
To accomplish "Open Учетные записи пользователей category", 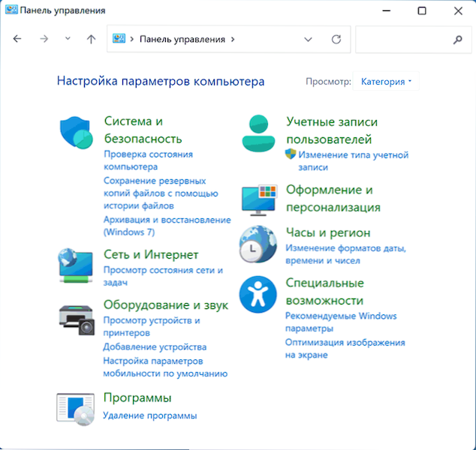I will [x=332, y=130].
